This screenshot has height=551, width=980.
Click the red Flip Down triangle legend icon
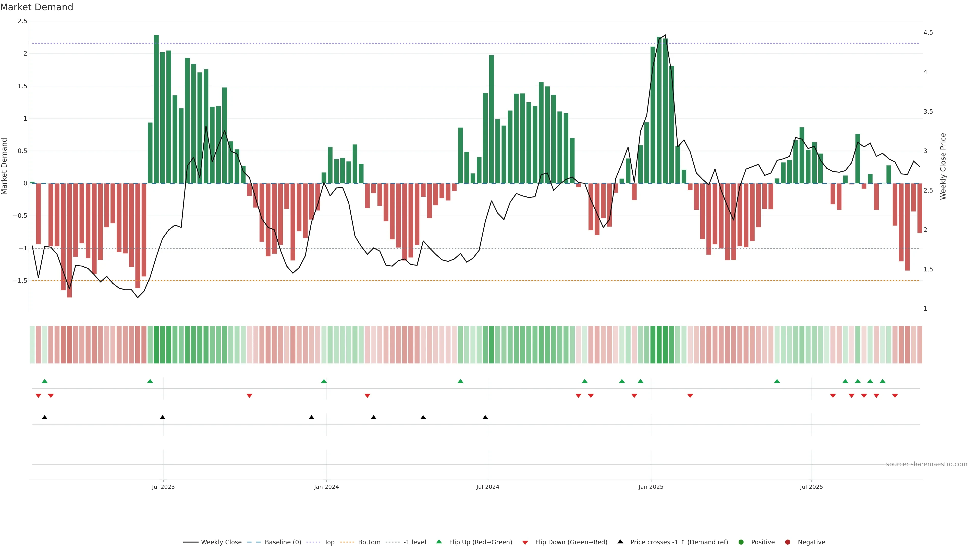[525, 542]
